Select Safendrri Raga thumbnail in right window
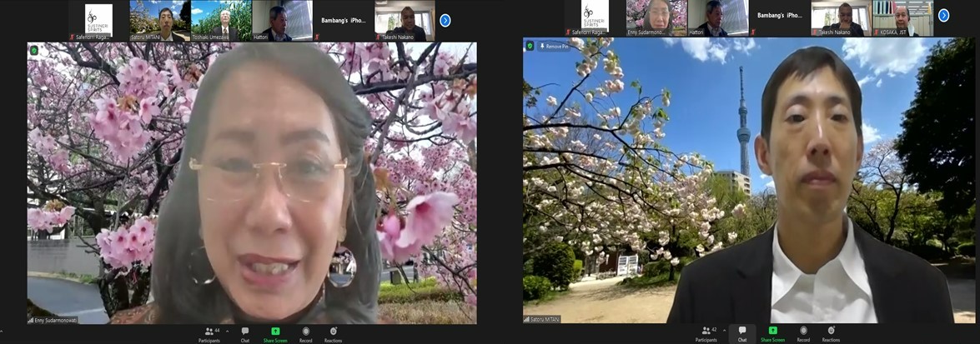980x344 pixels. pyautogui.click(x=595, y=18)
